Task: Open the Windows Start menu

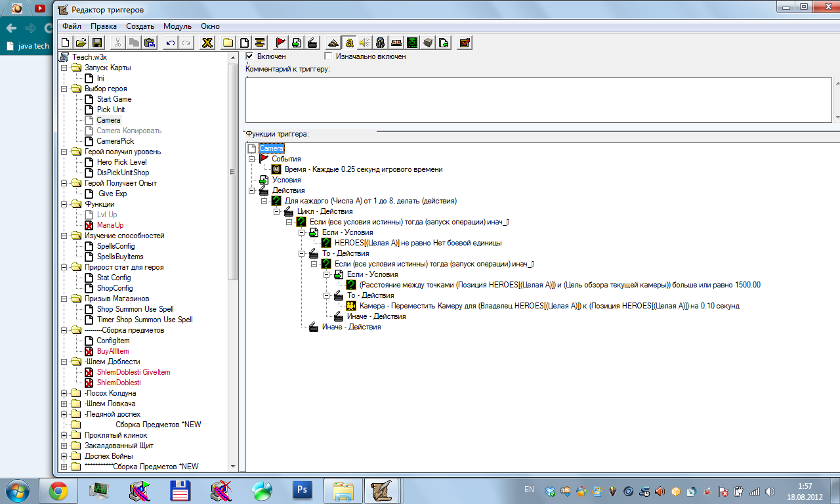Action: 18,490
